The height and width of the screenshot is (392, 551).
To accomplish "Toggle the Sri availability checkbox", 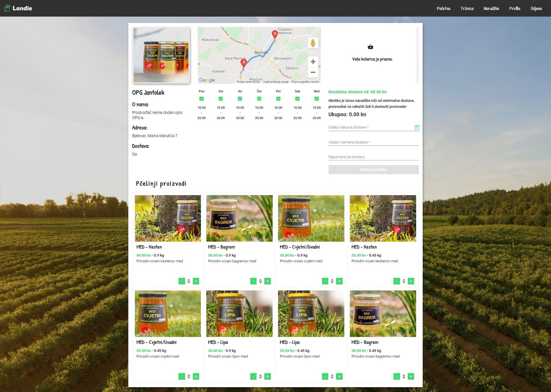I will tap(240, 99).
